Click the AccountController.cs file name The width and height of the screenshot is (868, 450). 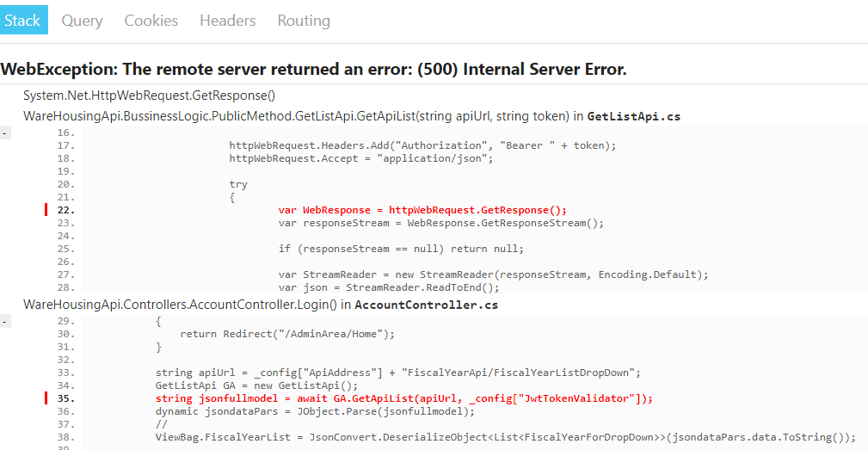click(426, 305)
